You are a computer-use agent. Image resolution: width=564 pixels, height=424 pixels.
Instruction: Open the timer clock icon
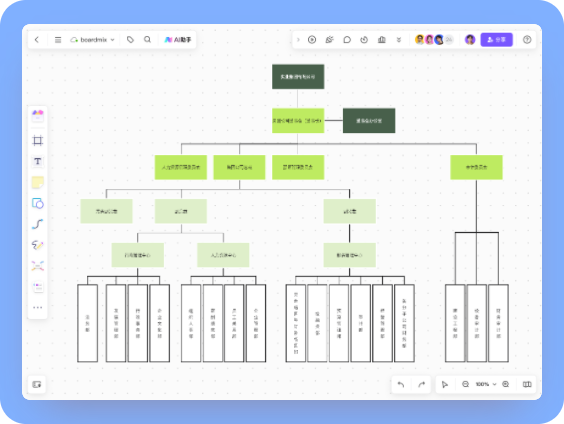(x=364, y=40)
